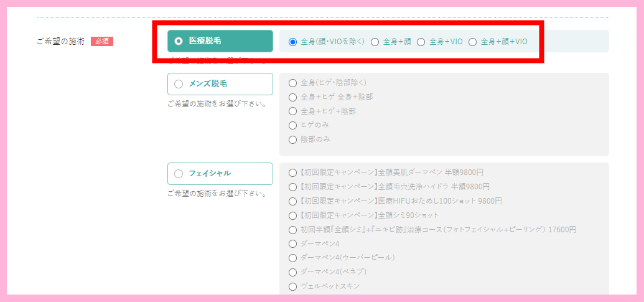Image resolution: width=644 pixels, height=302 pixels.
Task: Pick 医療HIFUおためし100ショット 9800円 option
Action: [x=396, y=201]
